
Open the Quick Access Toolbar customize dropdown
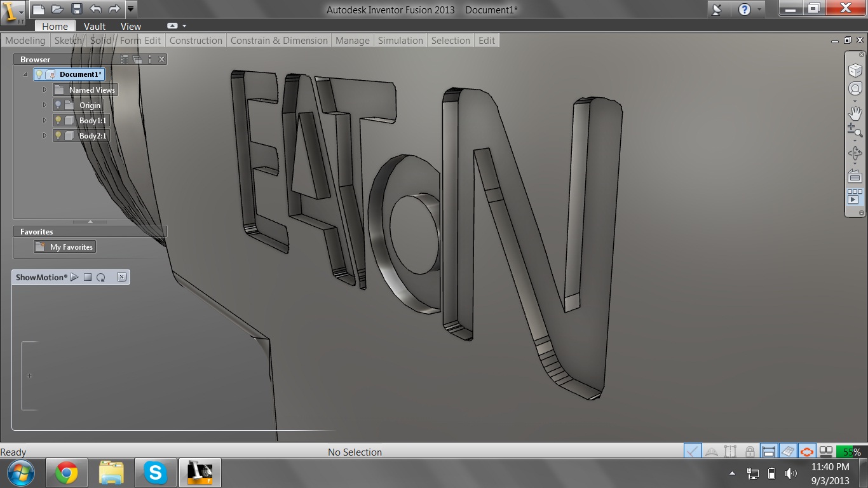click(x=130, y=9)
